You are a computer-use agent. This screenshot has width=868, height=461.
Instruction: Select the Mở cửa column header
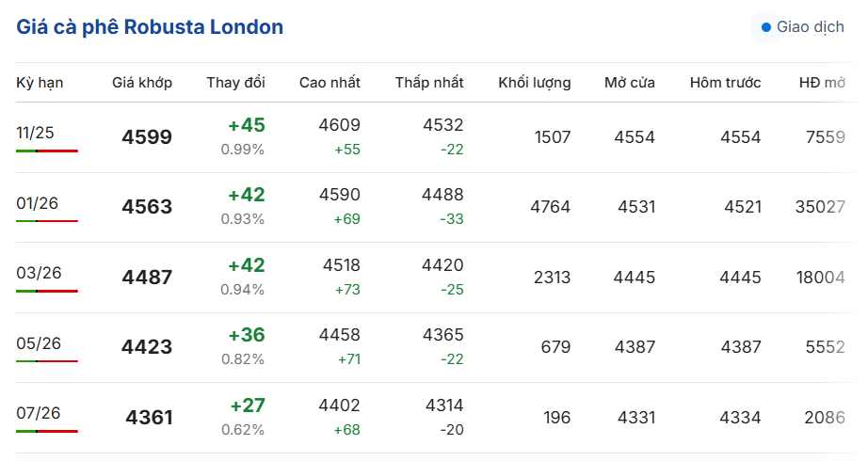[630, 83]
